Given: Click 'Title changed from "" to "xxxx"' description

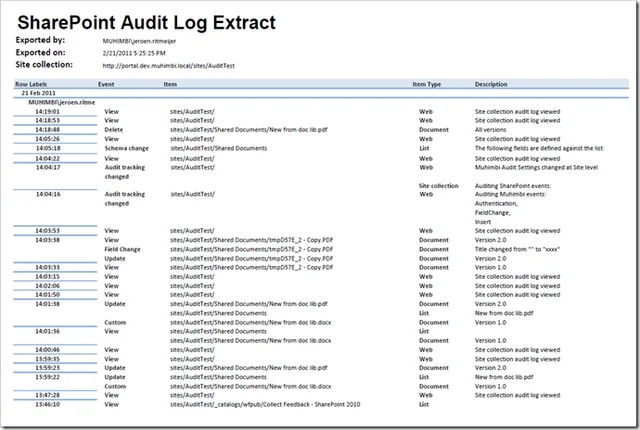Looking at the screenshot, I should (x=517, y=249).
